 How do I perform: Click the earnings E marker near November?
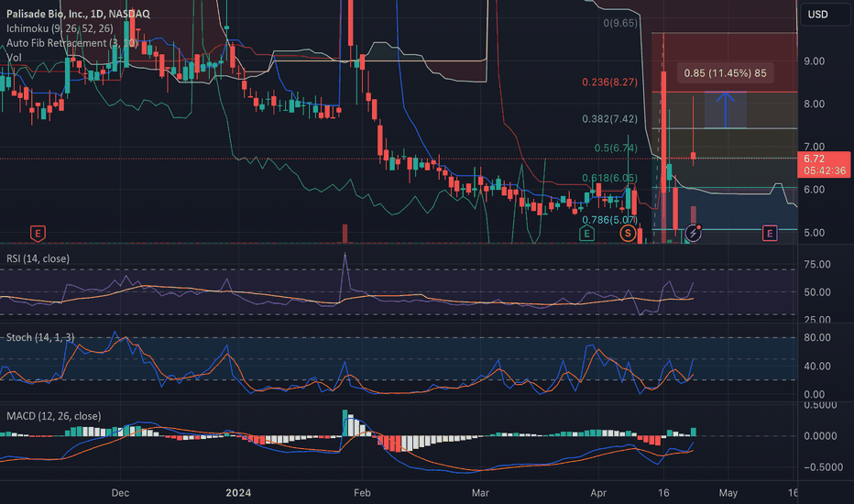tap(37, 234)
